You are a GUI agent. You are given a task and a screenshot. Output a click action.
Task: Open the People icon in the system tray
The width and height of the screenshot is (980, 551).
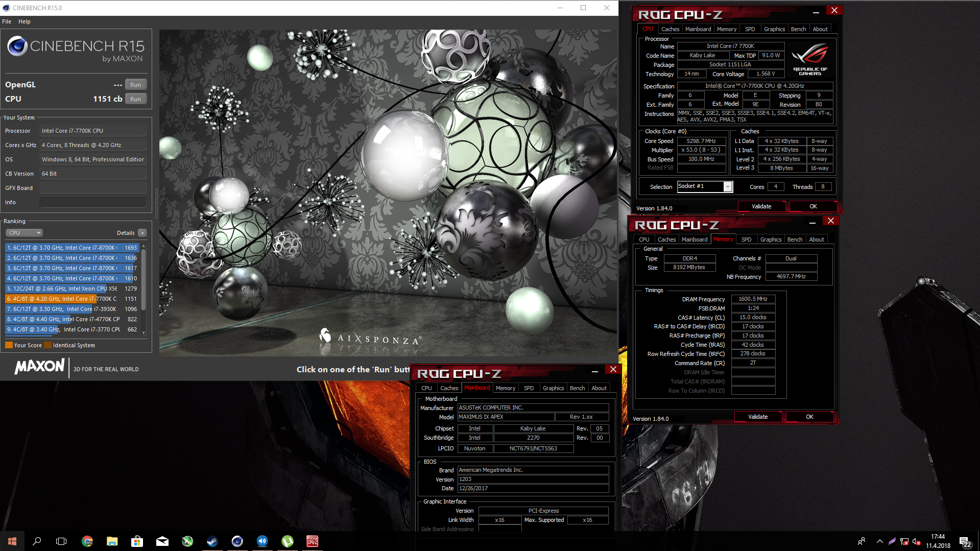(x=862, y=541)
